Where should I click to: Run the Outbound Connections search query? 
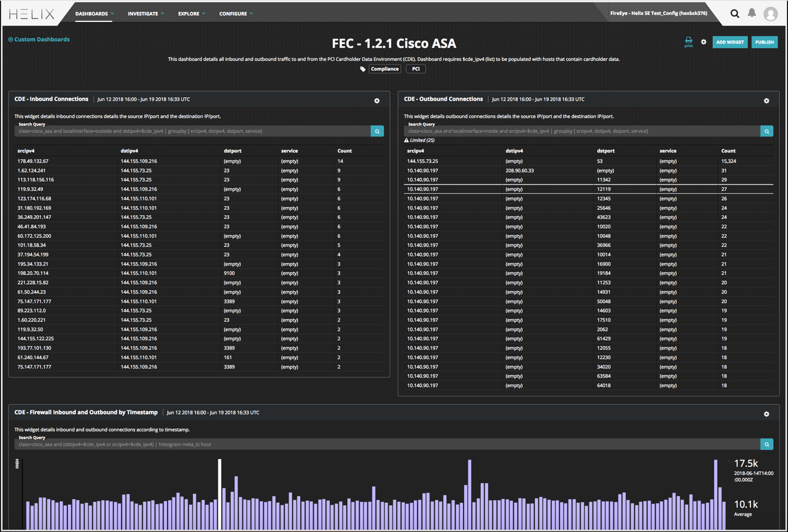767,131
